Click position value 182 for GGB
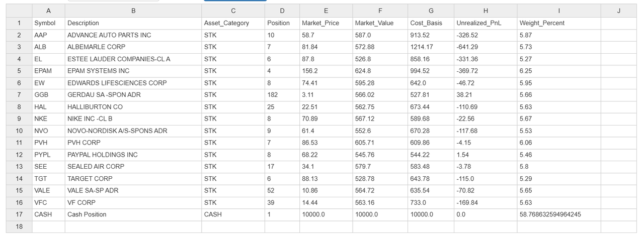This screenshot has height=240, width=644. [x=282, y=95]
